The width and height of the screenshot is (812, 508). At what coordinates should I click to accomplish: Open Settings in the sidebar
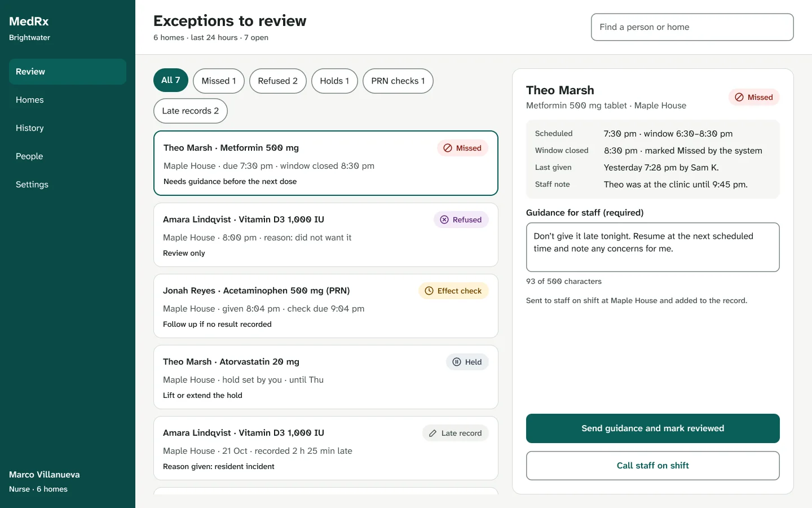tap(68, 185)
